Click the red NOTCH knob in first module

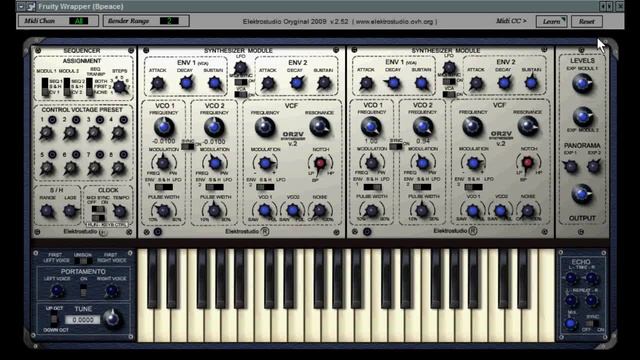[x=320, y=163]
